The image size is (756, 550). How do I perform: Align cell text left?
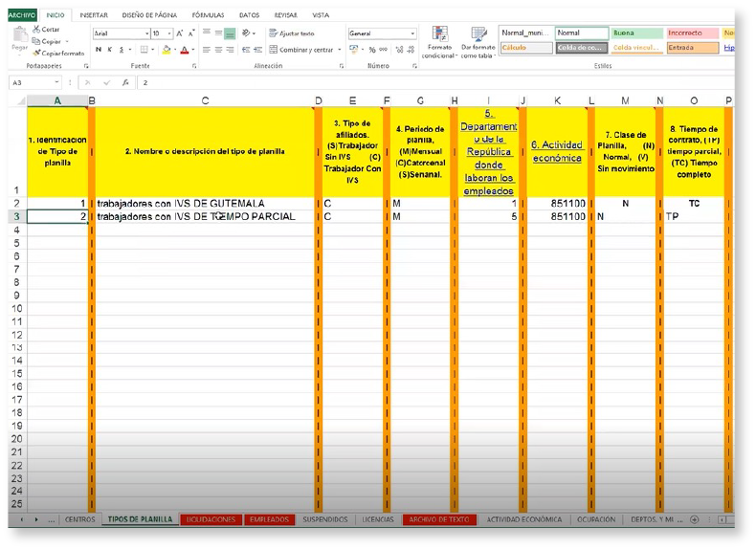point(207,50)
